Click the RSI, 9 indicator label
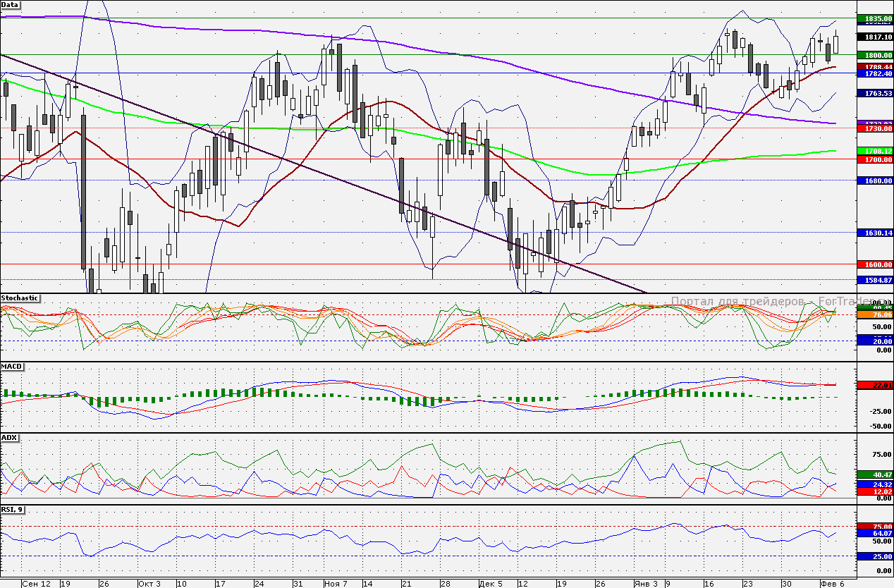 (13, 509)
